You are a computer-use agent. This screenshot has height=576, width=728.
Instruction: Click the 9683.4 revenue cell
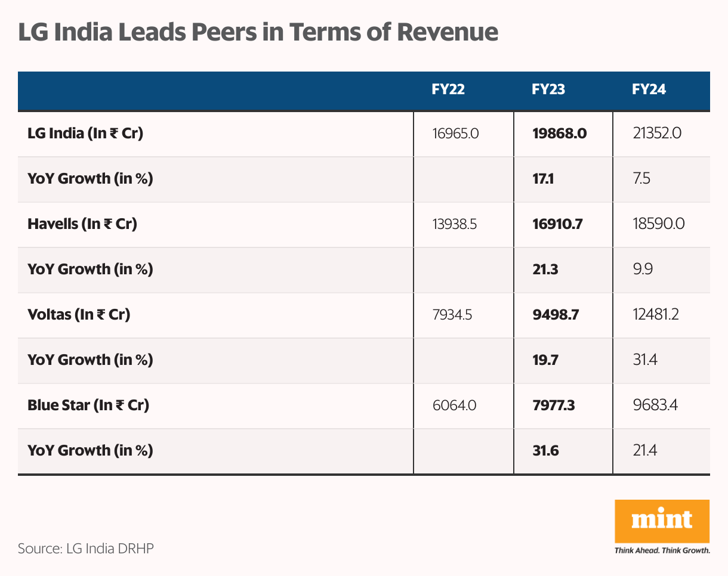[x=655, y=405]
